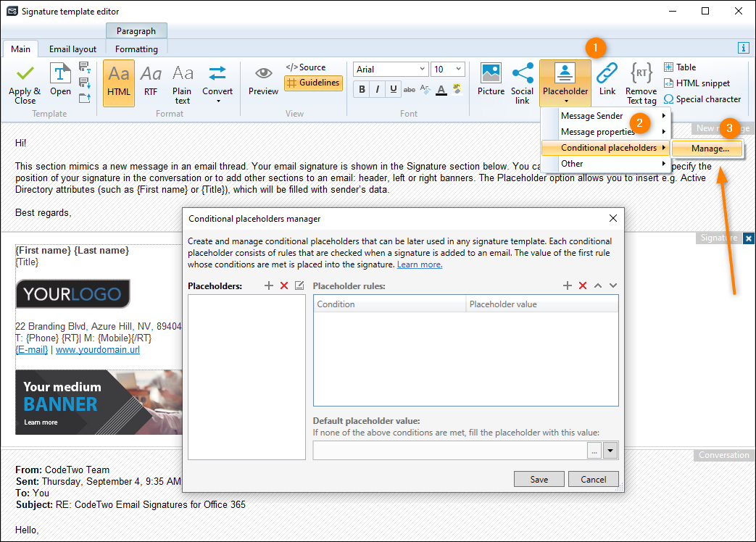Open the default value dropdown arrow
This screenshot has height=542, width=756.
(610, 451)
